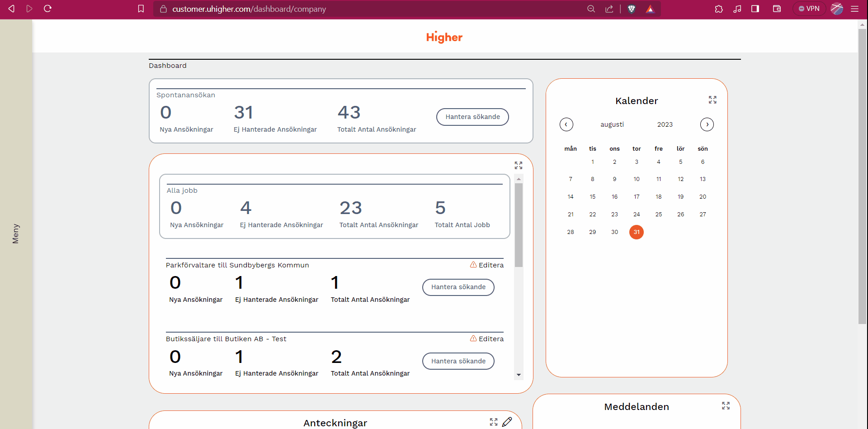868x429 pixels.
Task: Click the pencil edit icon in Anteckningar
Action: pos(507,422)
